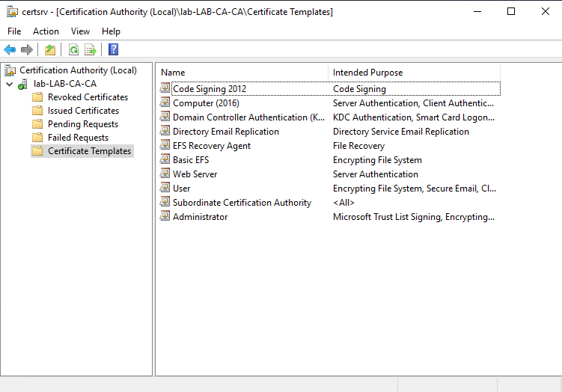The height and width of the screenshot is (392, 562).
Task: Select the Certification Authority (Local) root node
Action: 78,70
